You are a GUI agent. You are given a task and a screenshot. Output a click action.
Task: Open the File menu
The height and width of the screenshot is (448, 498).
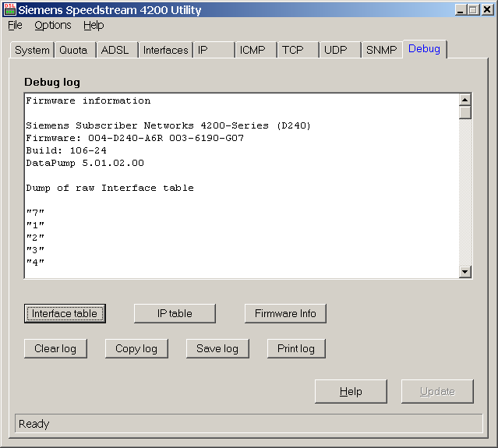(15, 25)
